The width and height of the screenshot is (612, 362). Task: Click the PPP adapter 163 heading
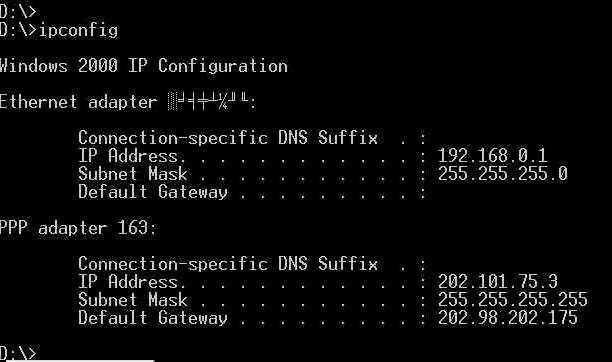click(78, 228)
